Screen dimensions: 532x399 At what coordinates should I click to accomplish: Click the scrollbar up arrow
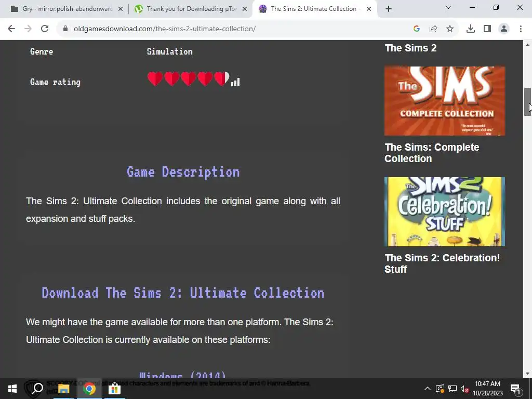(527, 45)
